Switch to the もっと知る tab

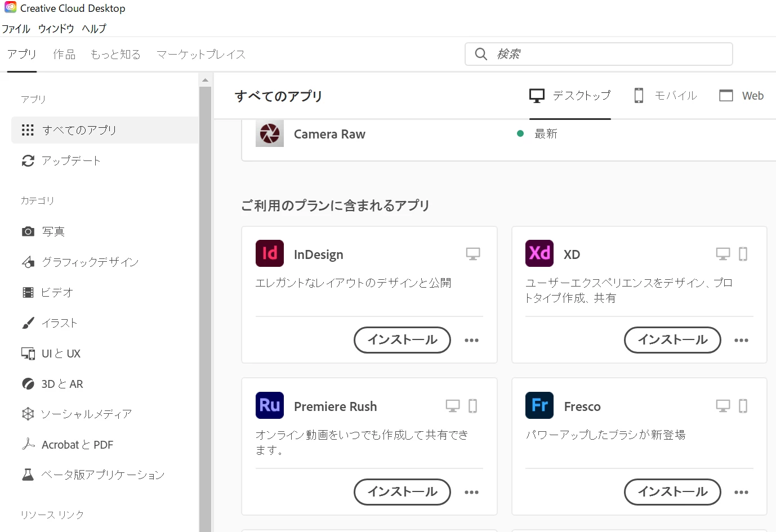point(115,54)
